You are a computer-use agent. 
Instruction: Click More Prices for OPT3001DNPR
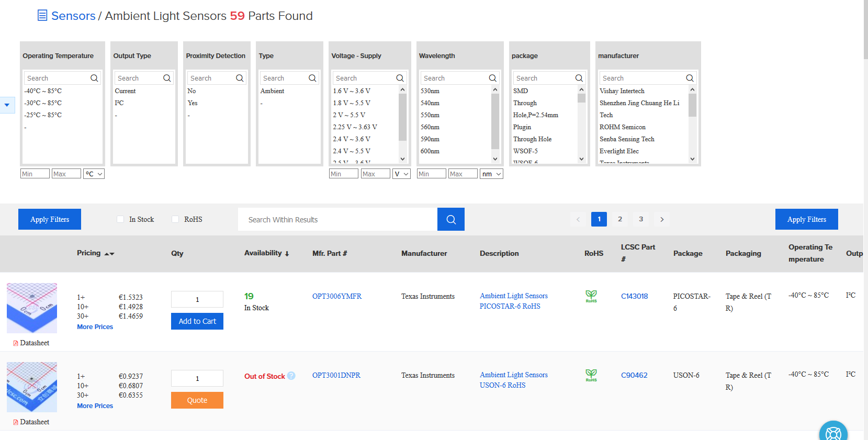[95, 406]
